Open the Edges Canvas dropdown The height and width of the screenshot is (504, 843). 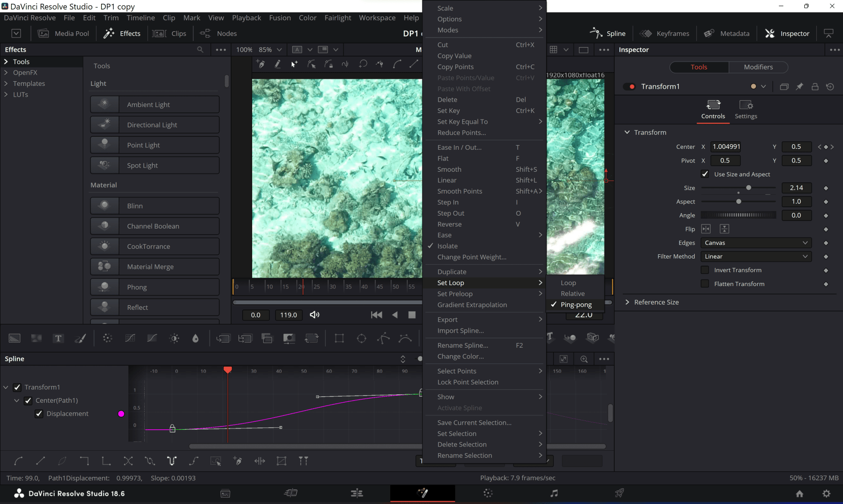(x=756, y=243)
